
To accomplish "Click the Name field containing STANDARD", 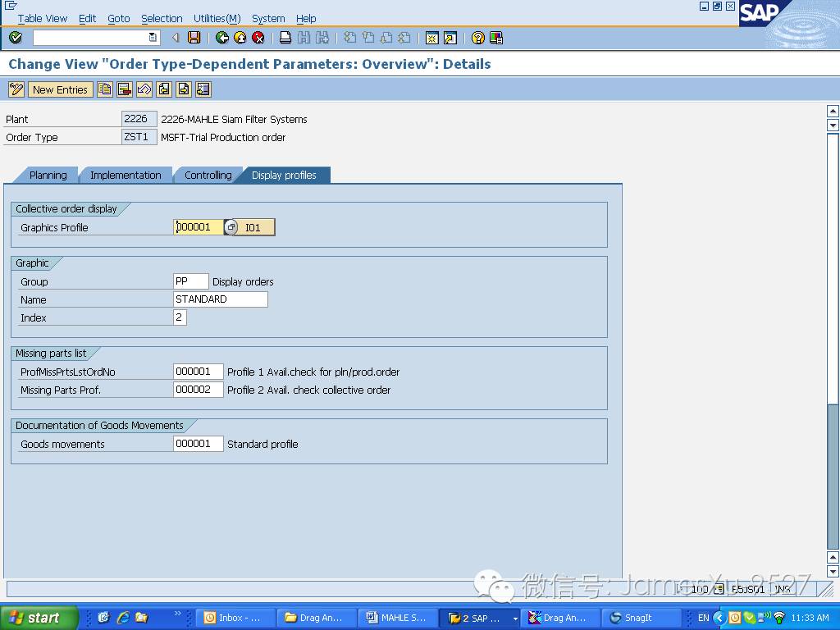I will pyautogui.click(x=221, y=299).
